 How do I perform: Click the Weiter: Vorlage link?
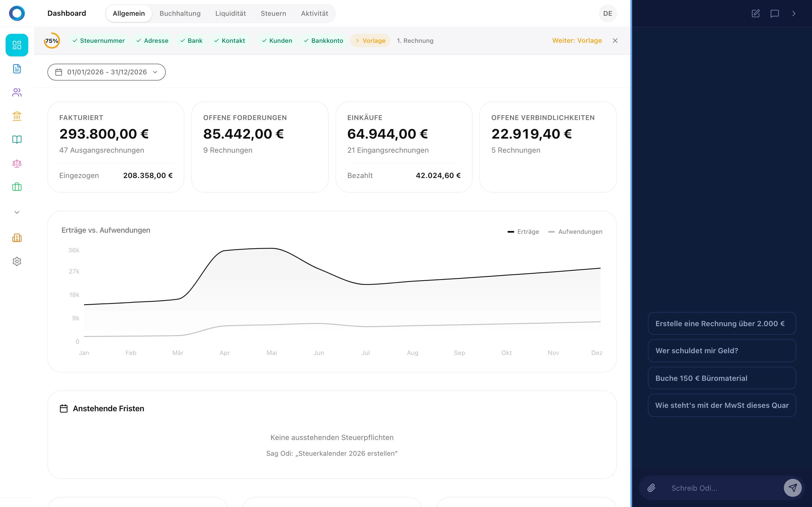point(577,40)
